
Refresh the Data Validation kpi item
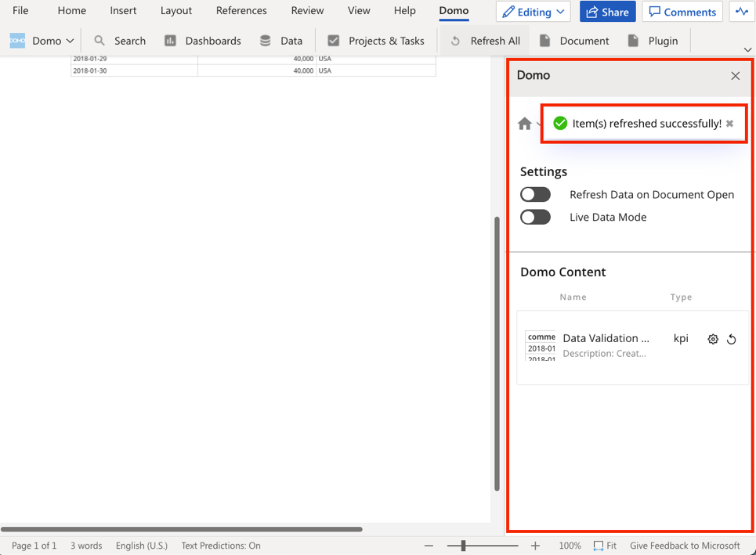732,339
